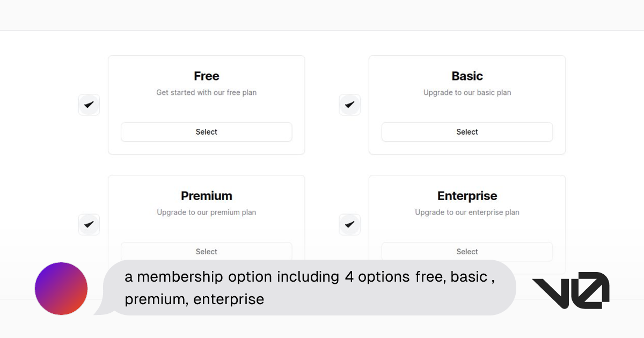Viewport: 644px width, 338px height.
Task: Click the checkmark icon on the Enterprise card
Action: (349, 224)
